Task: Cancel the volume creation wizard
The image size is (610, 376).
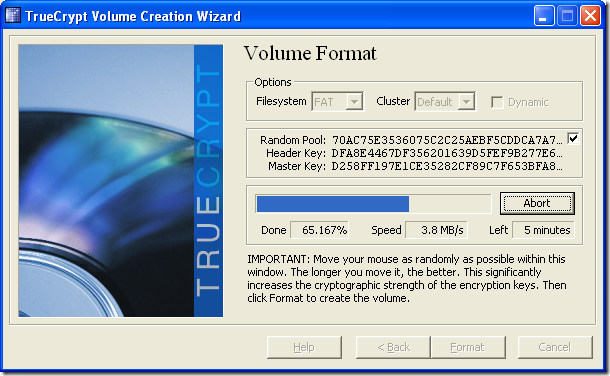Action: (x=555, y=347)
